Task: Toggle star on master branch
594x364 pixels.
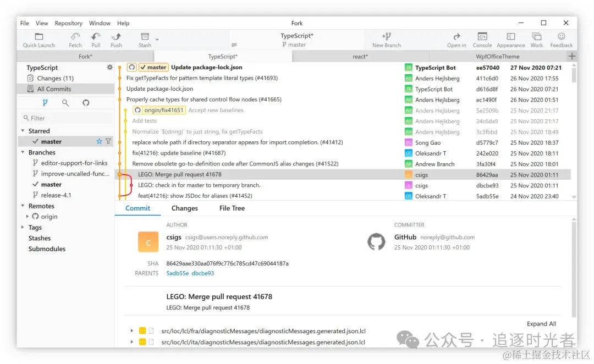Action: click(x=99, y=141)
